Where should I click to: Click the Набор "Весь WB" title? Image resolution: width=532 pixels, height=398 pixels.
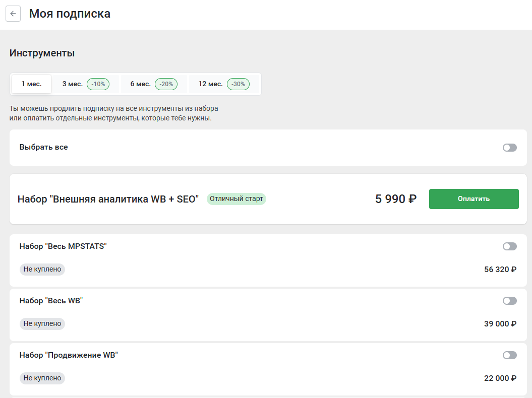[51, 301]
